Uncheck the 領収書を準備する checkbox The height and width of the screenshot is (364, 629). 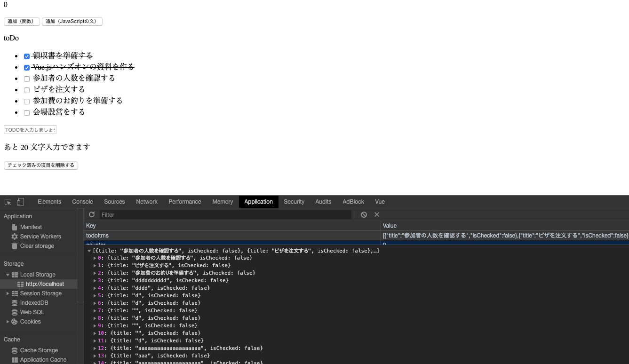coord(27,56)
